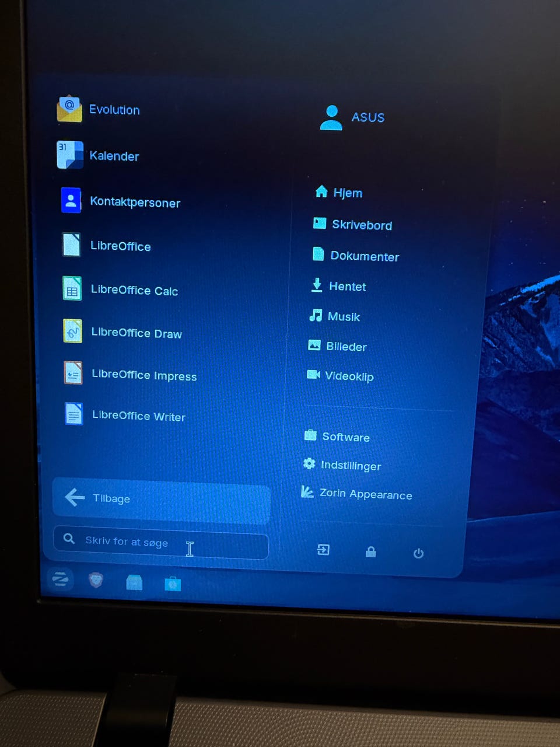Click the Zorin Appearance brush icon
Image resolution: width=560 pixels, height=747 pixels.
pos(307,491)
